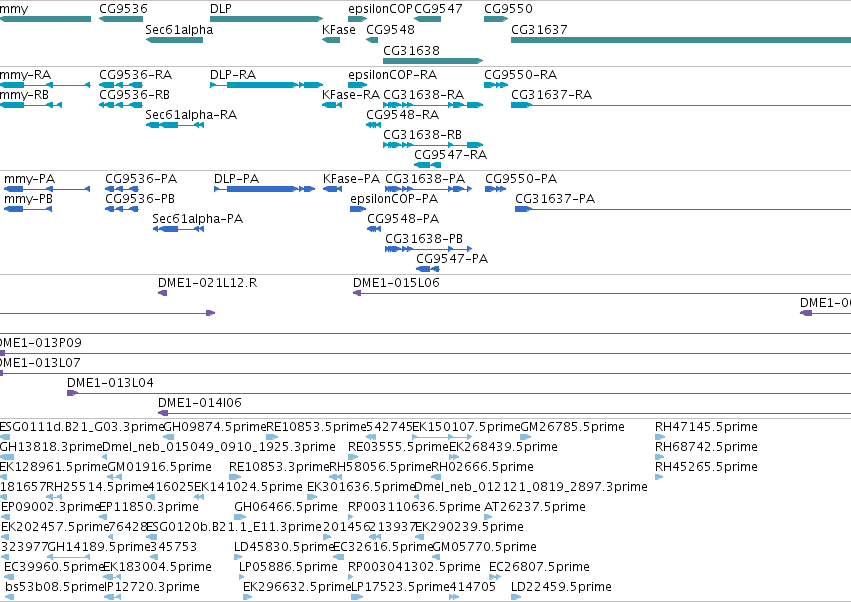Select BAC clone DME1-015L06

pos(602,293)
